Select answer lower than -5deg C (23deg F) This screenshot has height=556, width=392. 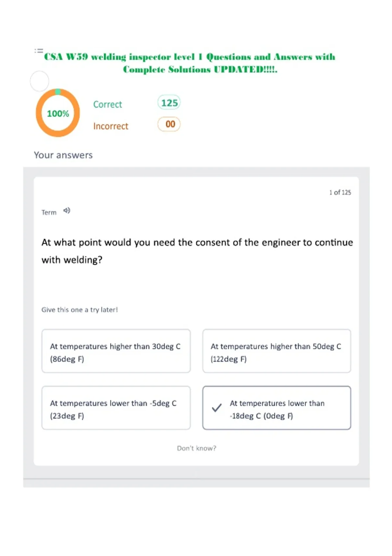[x=116, y=408]
